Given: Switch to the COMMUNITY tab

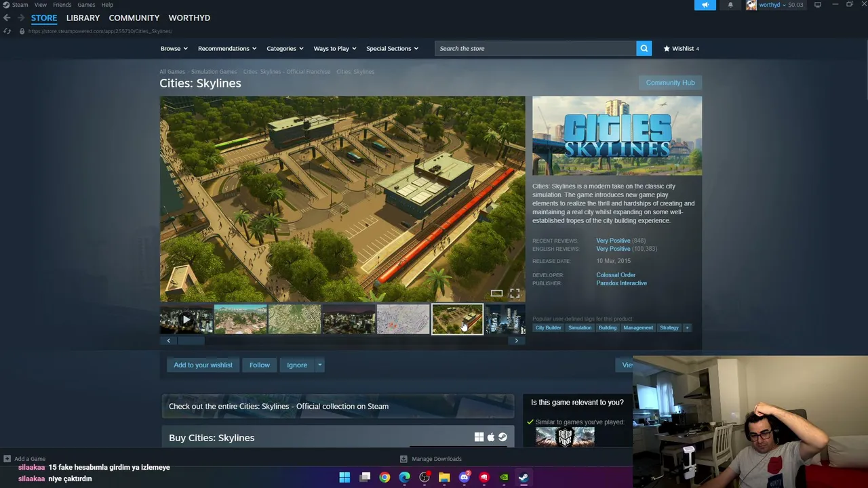Looking at the screenshot, I should 134,18.
